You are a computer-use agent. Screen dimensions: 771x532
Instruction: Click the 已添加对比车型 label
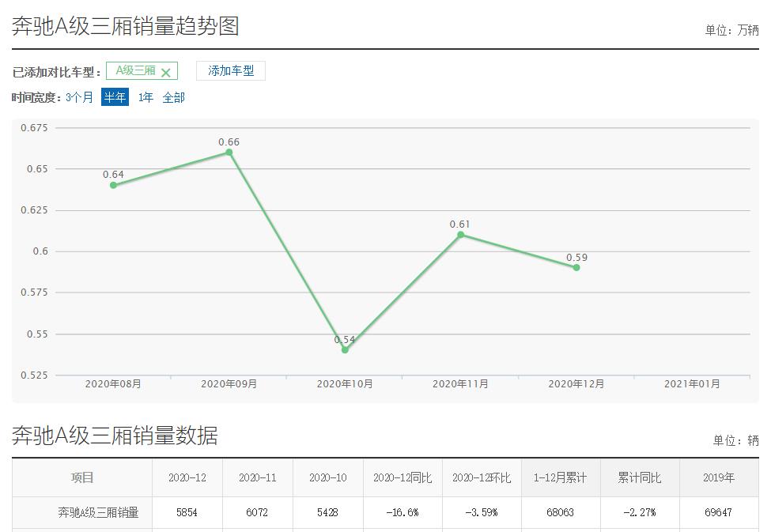coord(57,72)
